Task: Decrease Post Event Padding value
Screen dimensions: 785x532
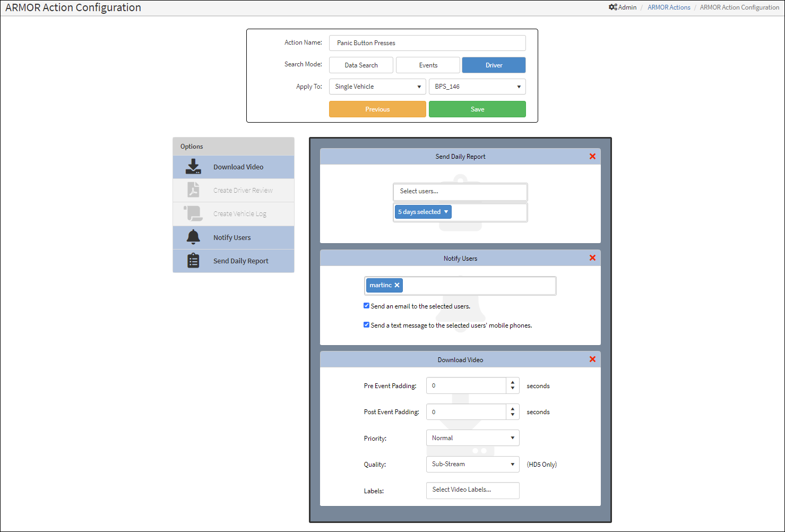Action: pyautogui.click(x=513, y=415)
